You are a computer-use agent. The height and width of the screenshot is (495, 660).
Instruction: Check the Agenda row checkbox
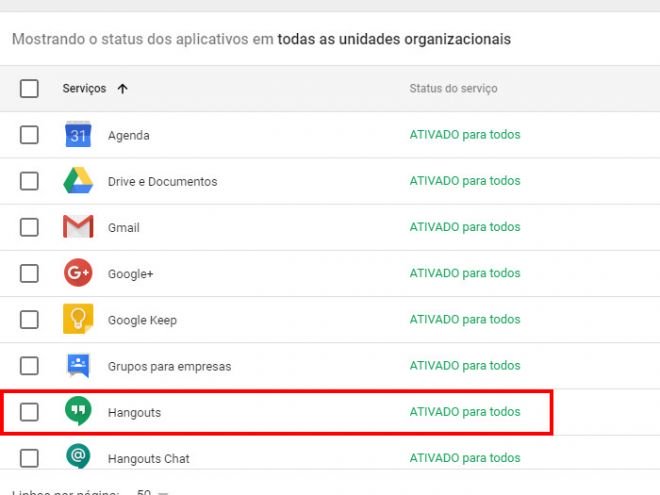pos(29,135)
